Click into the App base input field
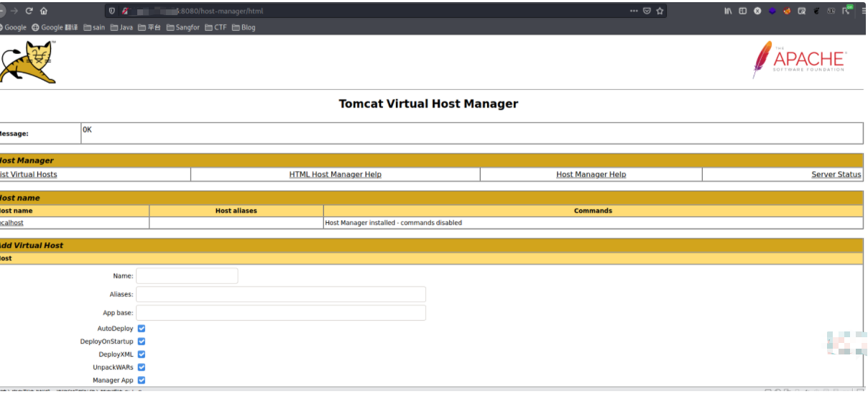Viewport: 868px width, 394px height. 281,313
